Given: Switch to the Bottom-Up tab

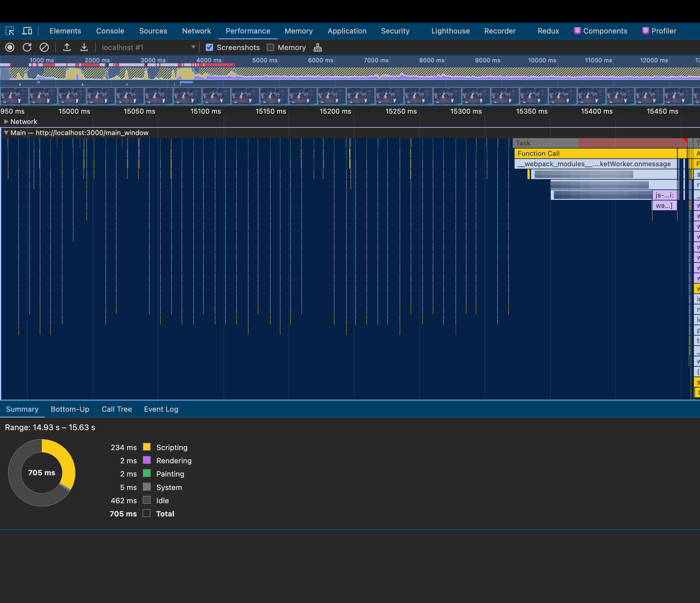Looking at the screenshot, I should click(x=70, y=409).
